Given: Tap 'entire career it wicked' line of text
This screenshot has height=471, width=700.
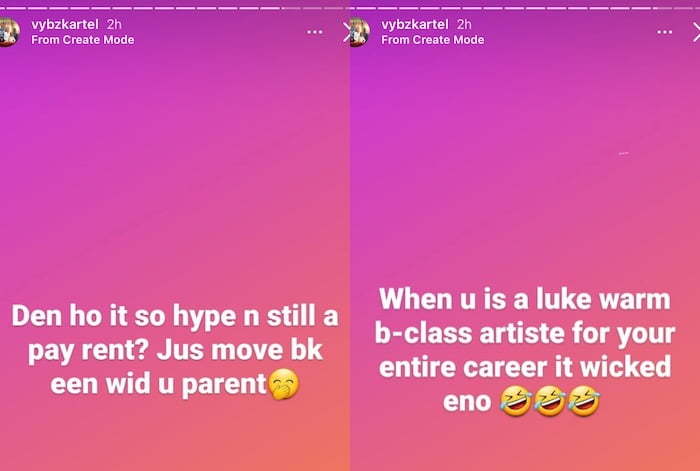Looking at the screenshot, I should (x=525, y=367).
